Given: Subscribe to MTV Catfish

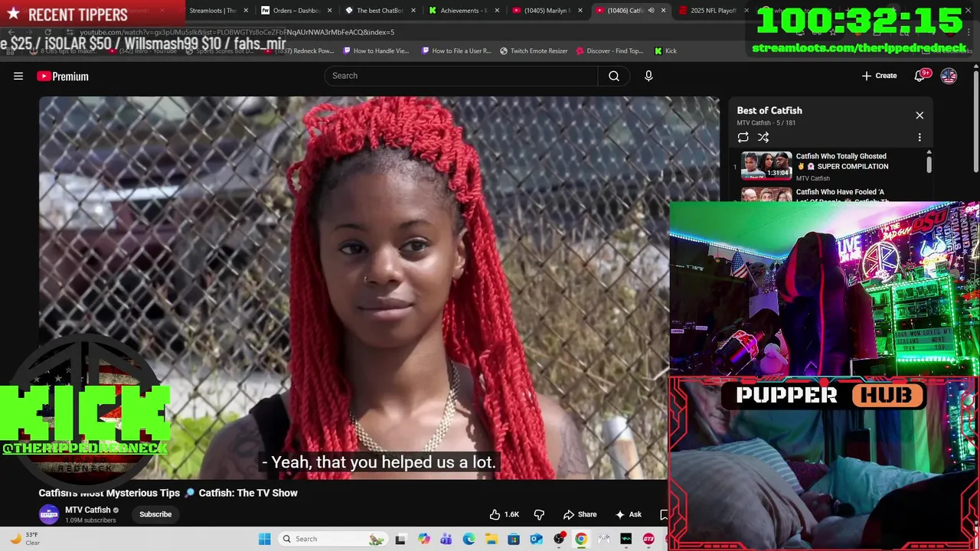Looking at the screenshot, I should [155, 514].
